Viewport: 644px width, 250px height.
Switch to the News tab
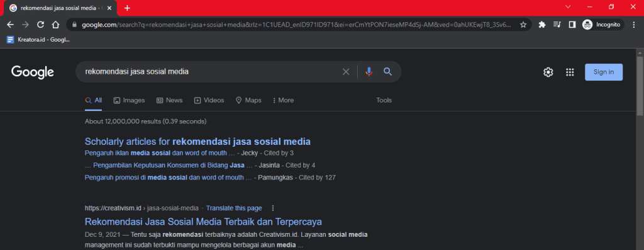click(x=170, y=100)
